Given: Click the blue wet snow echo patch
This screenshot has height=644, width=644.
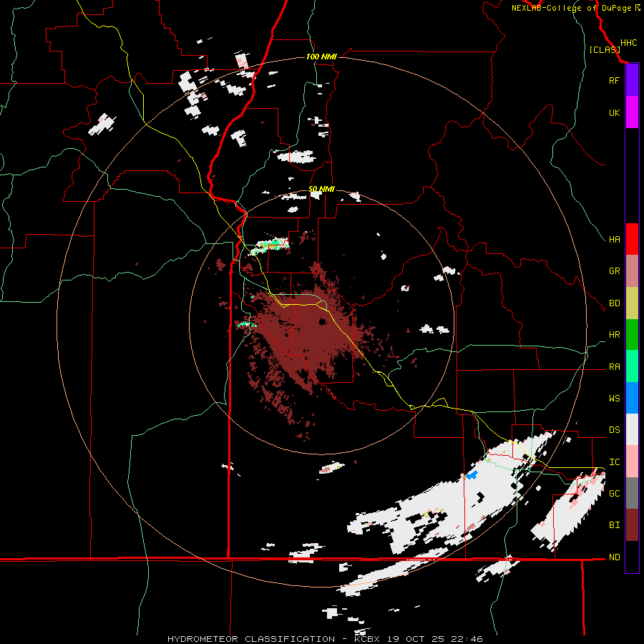Looking at the screenshot, I should (471, 475).
